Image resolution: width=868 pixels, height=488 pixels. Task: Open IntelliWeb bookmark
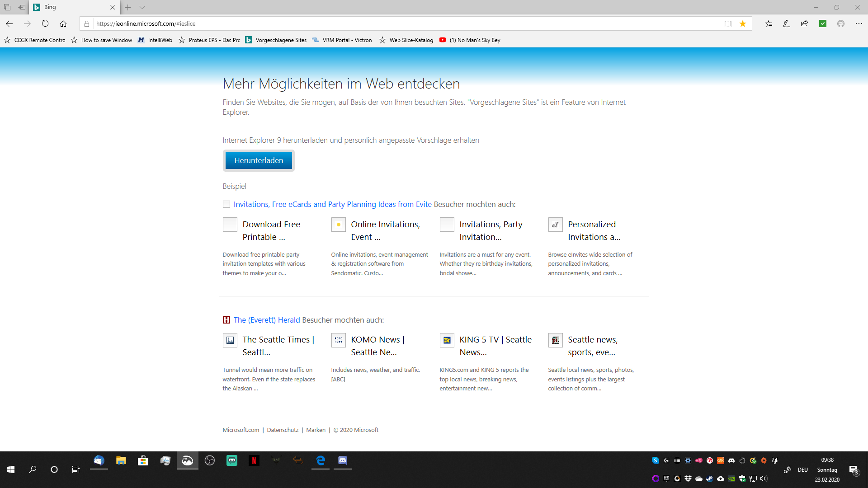155,40
